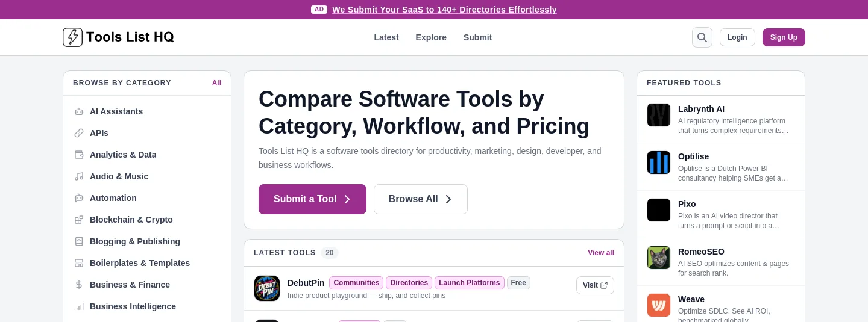The width and height of the screenshot is (868, 322).
Task: Open the Pixo featured tool title
Action: pos(687,204)
